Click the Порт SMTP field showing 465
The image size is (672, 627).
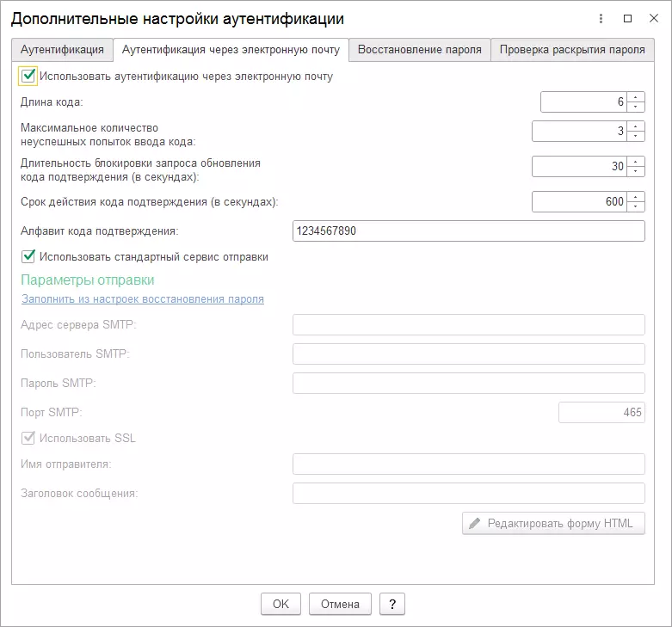click(601, 412)
